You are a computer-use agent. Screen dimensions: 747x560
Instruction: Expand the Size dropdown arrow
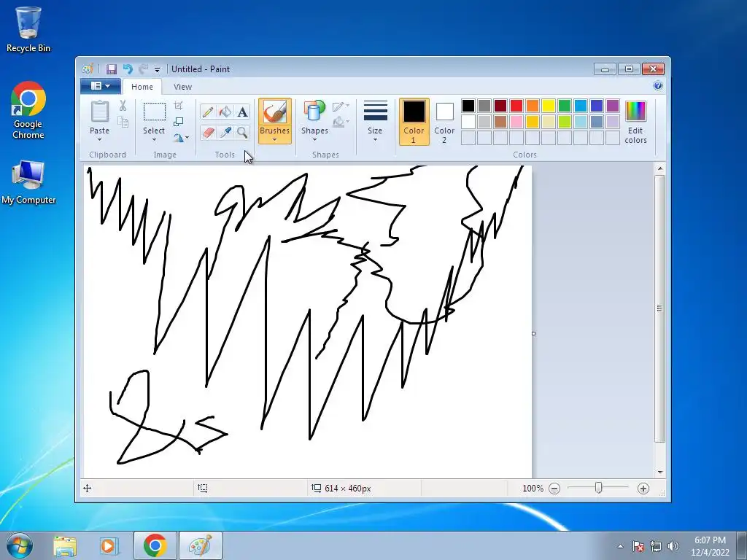[x=375, y=139]
